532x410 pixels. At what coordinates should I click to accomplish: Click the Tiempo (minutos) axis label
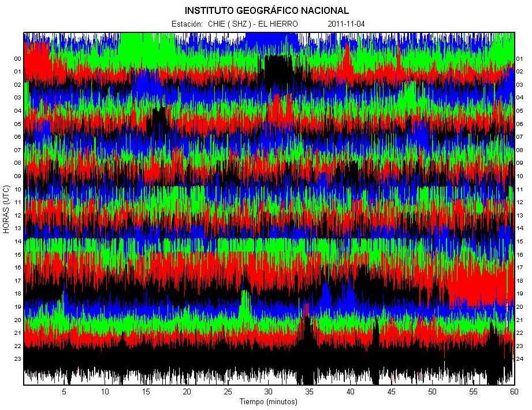coord(269,401)
